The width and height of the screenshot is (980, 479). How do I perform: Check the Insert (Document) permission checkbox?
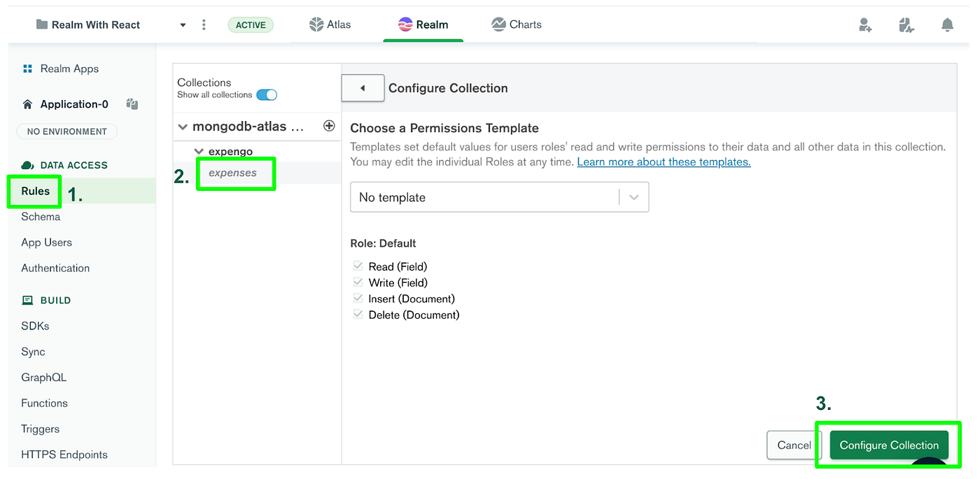click(358, 299)
